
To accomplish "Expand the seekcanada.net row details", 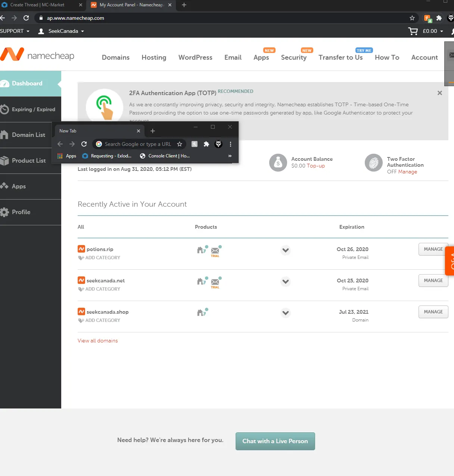I will click(x=286, y=281).
